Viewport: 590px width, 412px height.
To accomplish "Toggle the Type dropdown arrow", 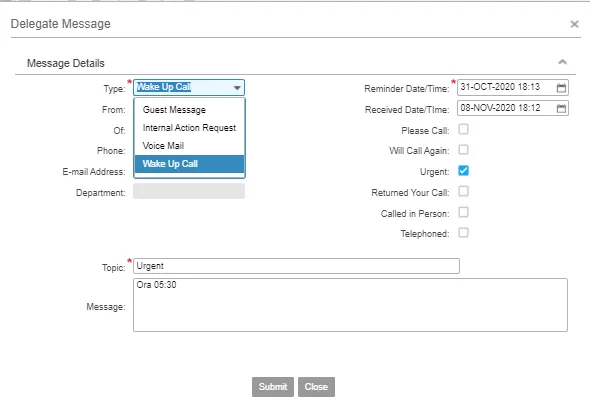I will point(237,88).
